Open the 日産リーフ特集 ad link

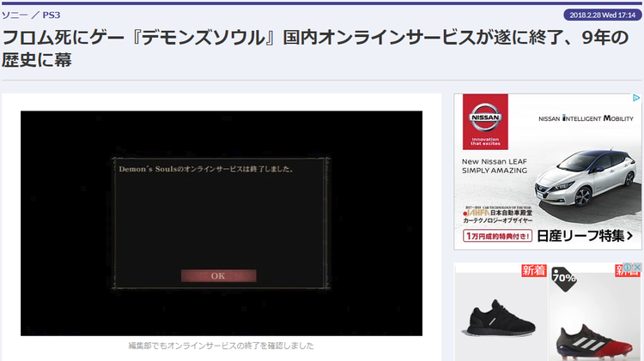point(585,236)
